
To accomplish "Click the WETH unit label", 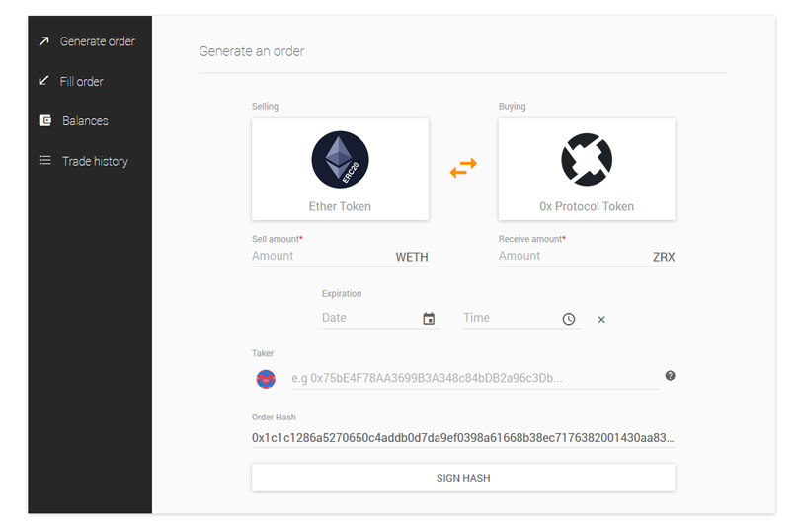I will [412, 257].
